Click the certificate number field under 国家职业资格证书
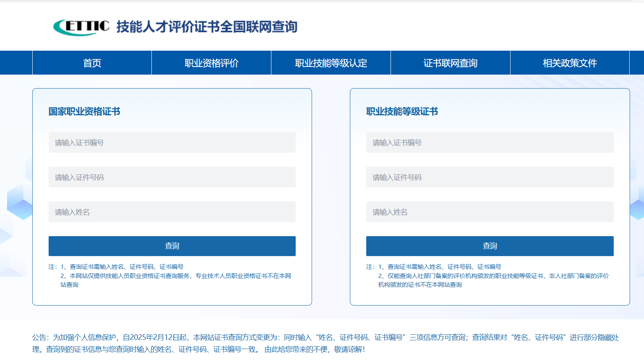 (x=172, y=142)
